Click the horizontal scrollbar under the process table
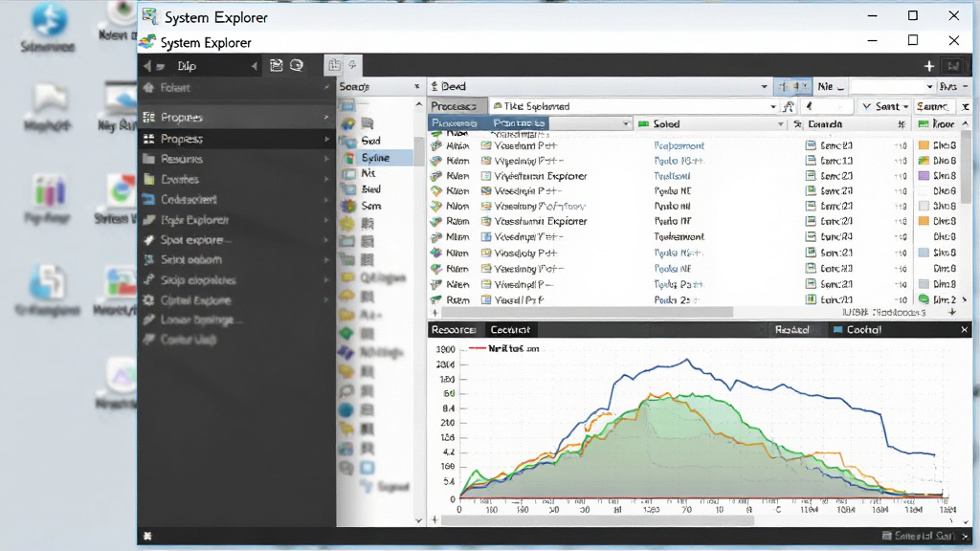The width and height of the screenshot is (980, 551). pyautogui.click(x=588, y=312)
